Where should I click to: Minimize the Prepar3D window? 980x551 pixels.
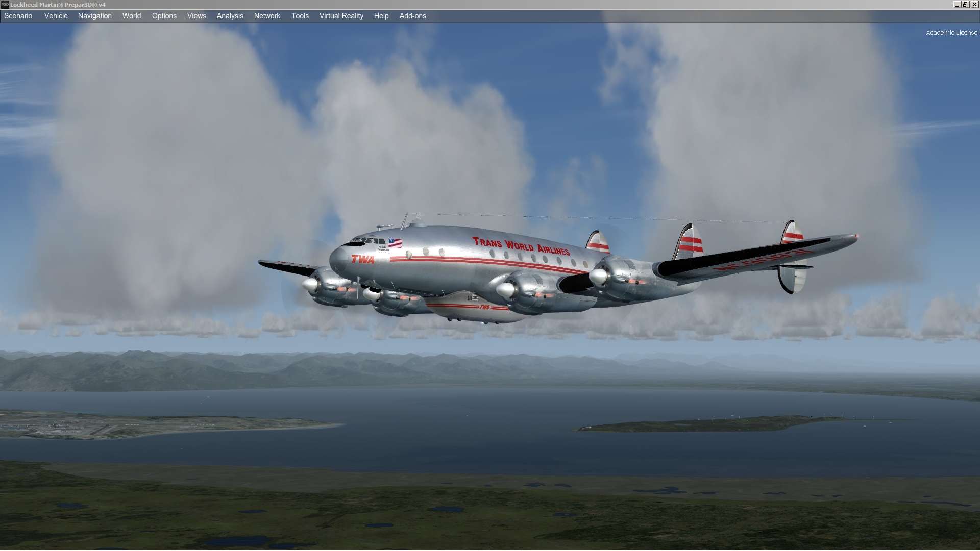click(957, 5)
